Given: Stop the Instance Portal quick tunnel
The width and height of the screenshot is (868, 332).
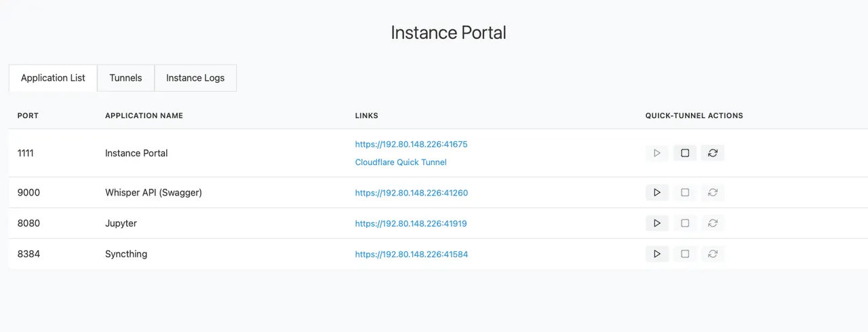Looking at the screenshot, I should 685,153.
